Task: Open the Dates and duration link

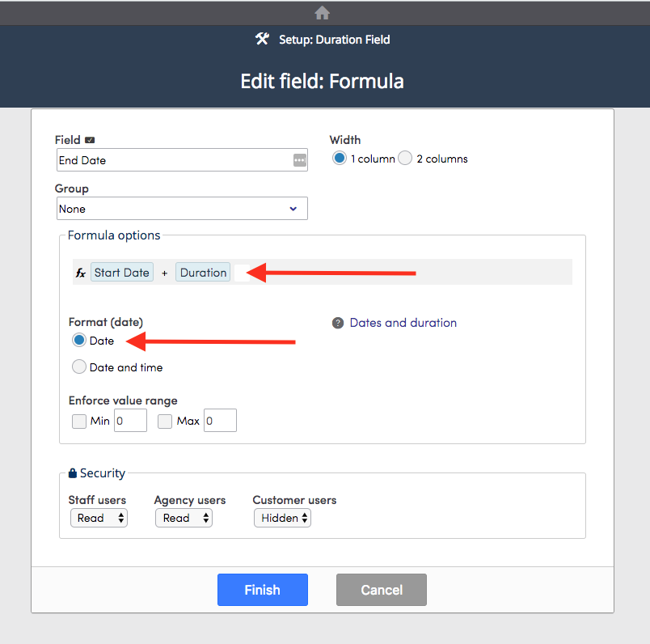Action: click(403, 322)
